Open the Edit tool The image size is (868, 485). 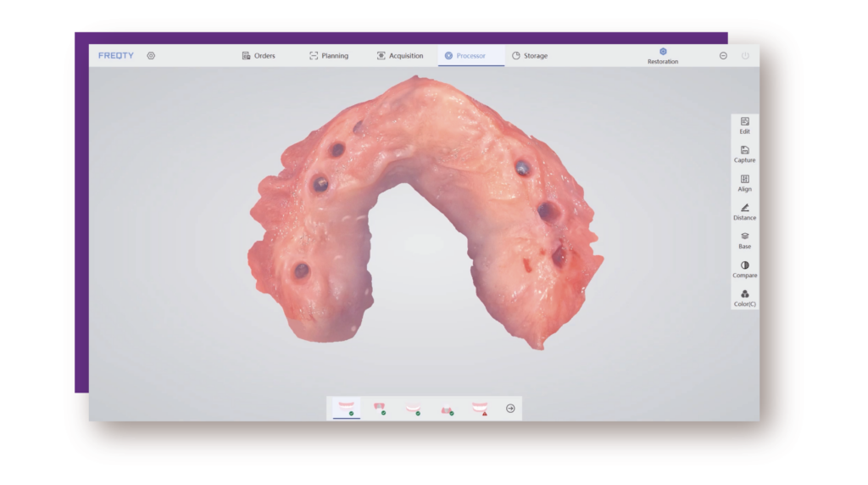tap(744, 125)
